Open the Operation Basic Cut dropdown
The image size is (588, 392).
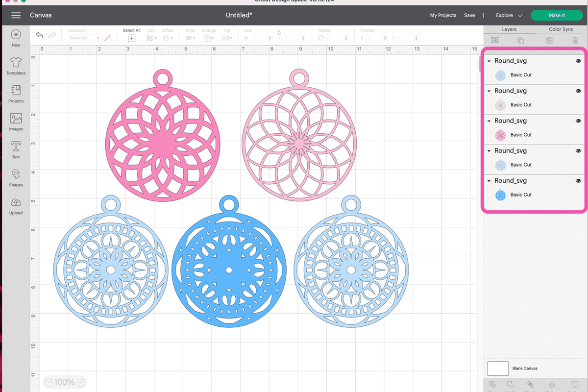coord(84,38)
